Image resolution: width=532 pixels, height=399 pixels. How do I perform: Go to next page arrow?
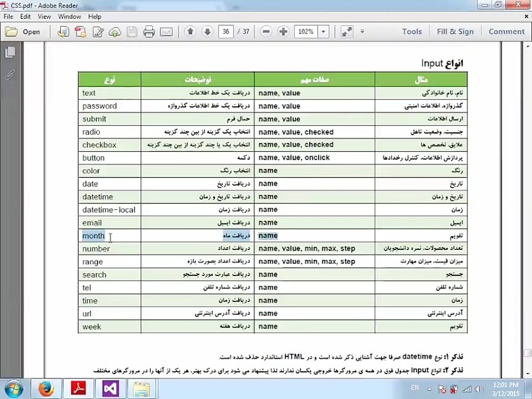207,31
